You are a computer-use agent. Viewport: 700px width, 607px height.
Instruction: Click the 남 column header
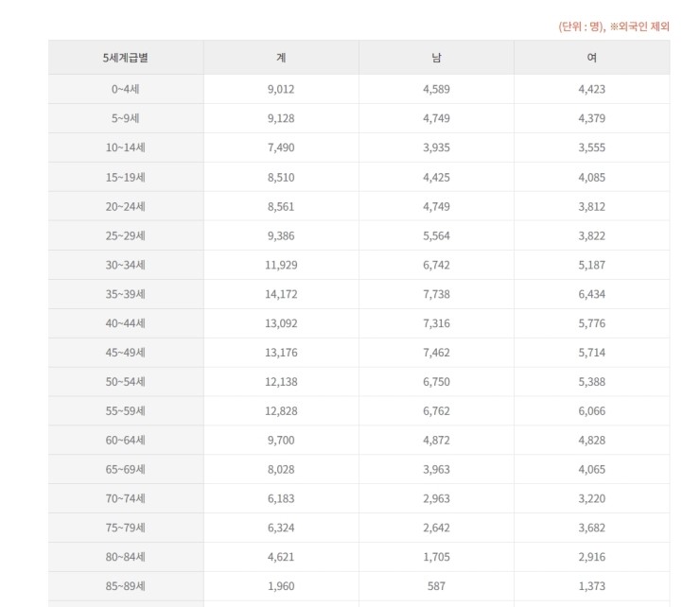point(436,58)
